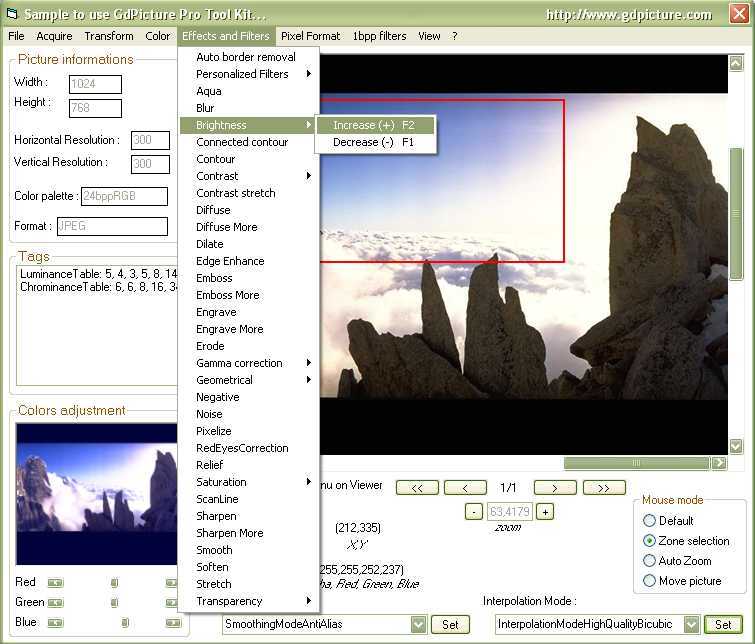Open the Interpolation Mode dropdown

(691, 624)
